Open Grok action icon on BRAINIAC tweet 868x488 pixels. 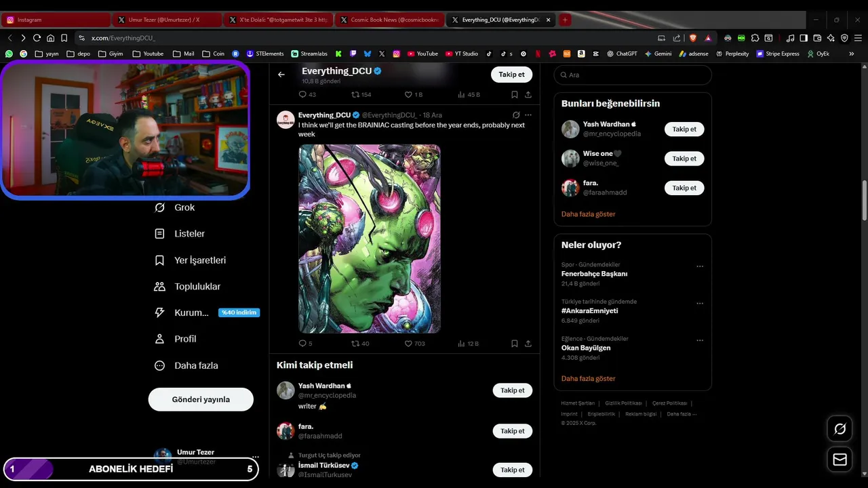516,115
